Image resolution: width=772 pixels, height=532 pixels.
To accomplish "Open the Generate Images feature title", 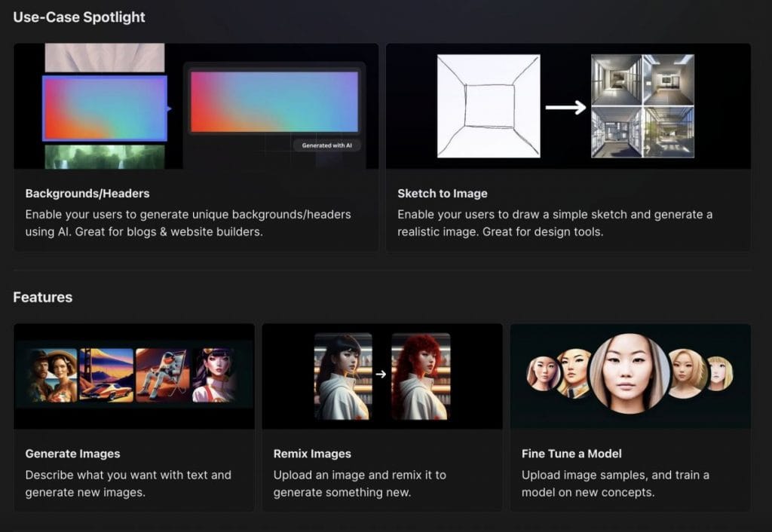I will pyautogui.click(x=72, y=454).
